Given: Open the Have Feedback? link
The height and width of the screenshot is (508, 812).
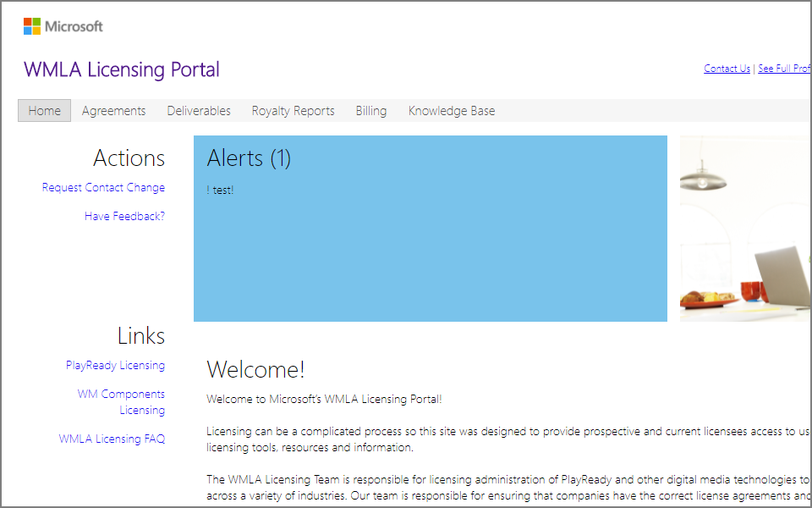Looking at the screenshot, I should [x=125, y=216].
